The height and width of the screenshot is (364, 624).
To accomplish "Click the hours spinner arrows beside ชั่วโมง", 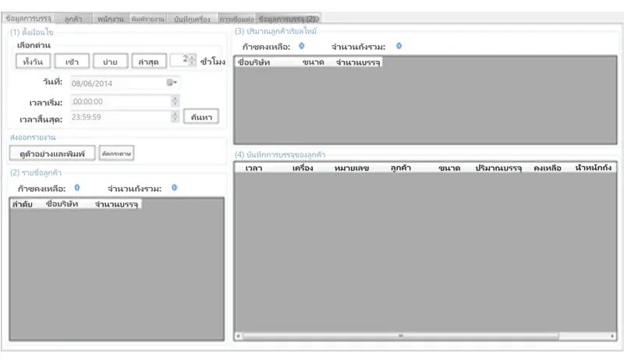I will tap(192, 60).
